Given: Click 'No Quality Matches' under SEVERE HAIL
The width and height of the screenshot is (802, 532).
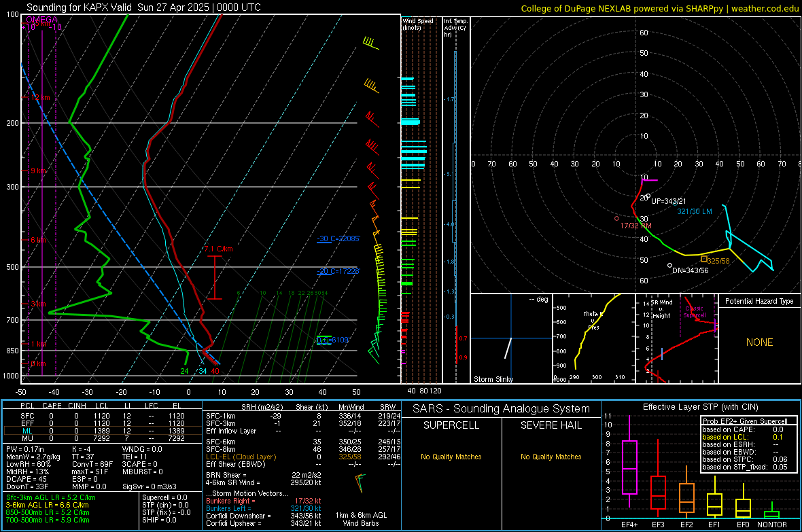Looking at the screenshot, I should pyautogui.click(x=551, y=457).
